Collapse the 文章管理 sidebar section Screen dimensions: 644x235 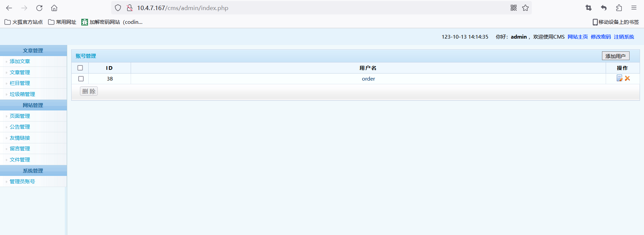[33, 50]
